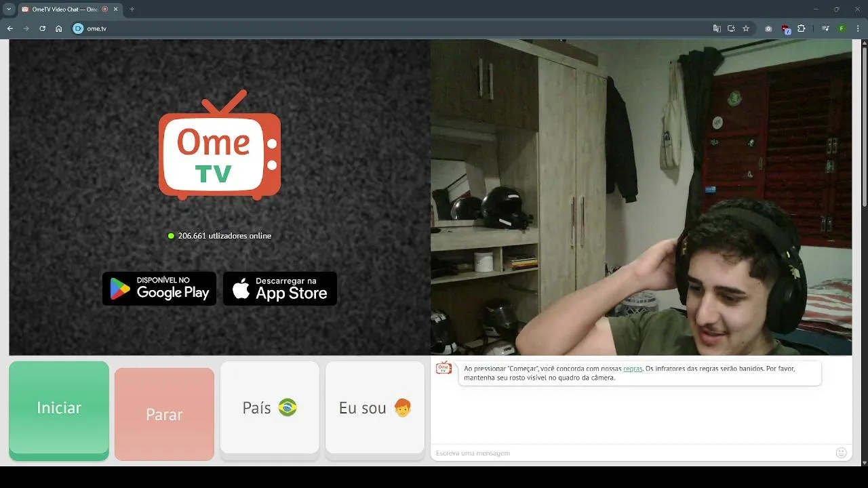This screenshot has height=488, width=868.
Task: Open the regras rules link
Action: tap(633, 369)
